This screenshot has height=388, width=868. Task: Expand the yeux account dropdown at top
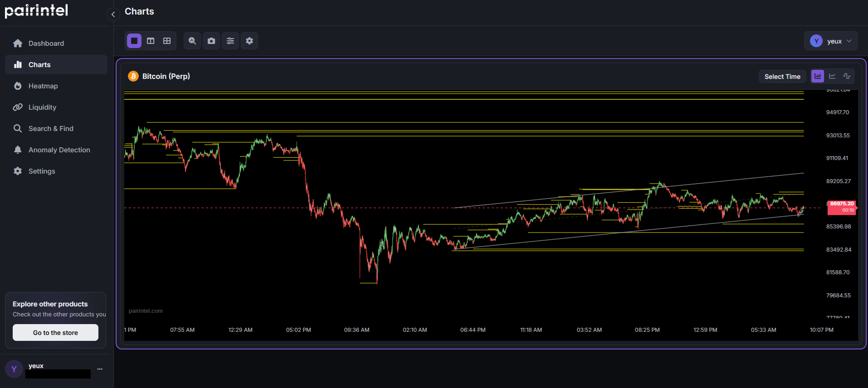pyautogui.click(x=830, y=41)
